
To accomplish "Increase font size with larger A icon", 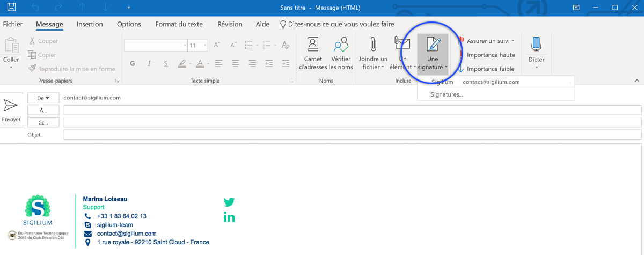I will (x=217, y=46).
